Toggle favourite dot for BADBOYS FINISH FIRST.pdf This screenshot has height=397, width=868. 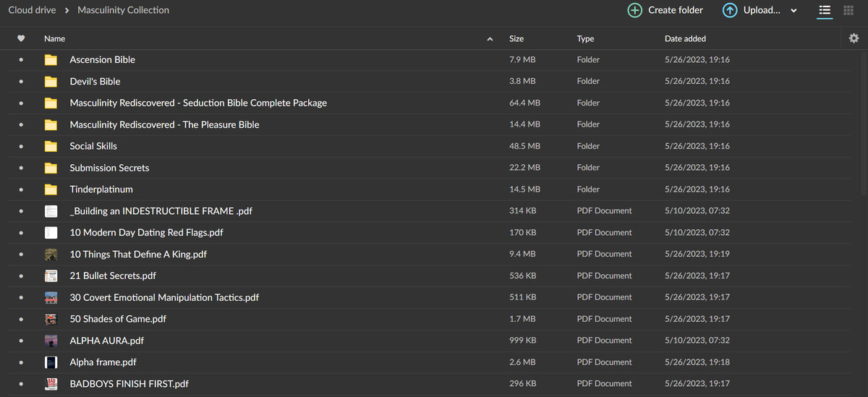[x=21, y=384]
